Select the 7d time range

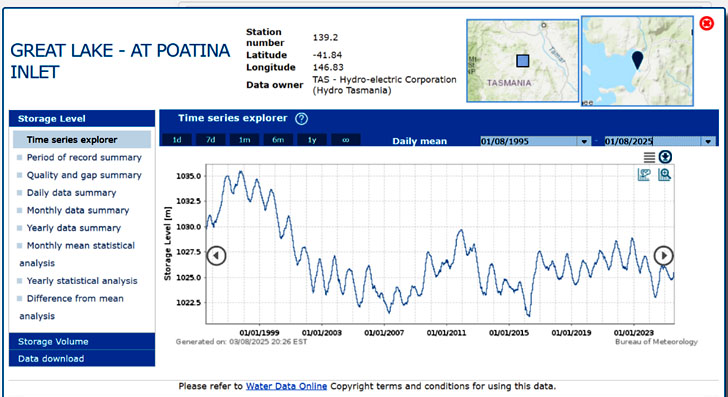[x=211, y=140]
